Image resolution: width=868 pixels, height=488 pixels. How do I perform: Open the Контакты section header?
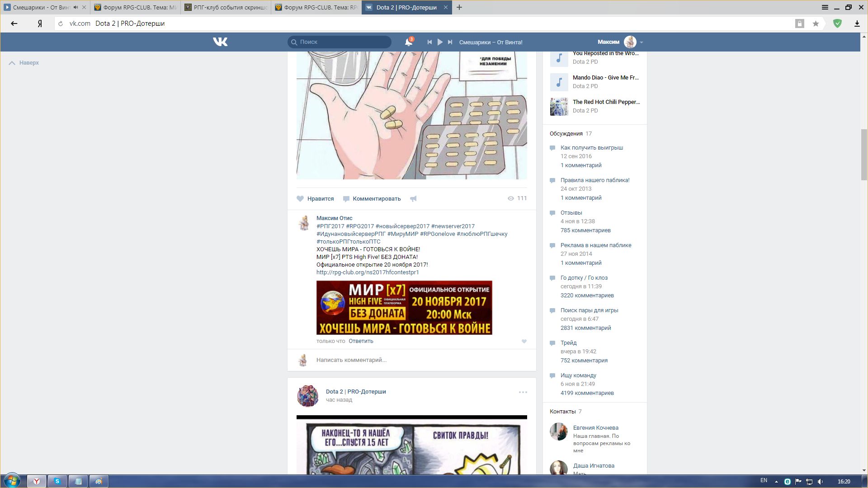click(x=563, y=412)
